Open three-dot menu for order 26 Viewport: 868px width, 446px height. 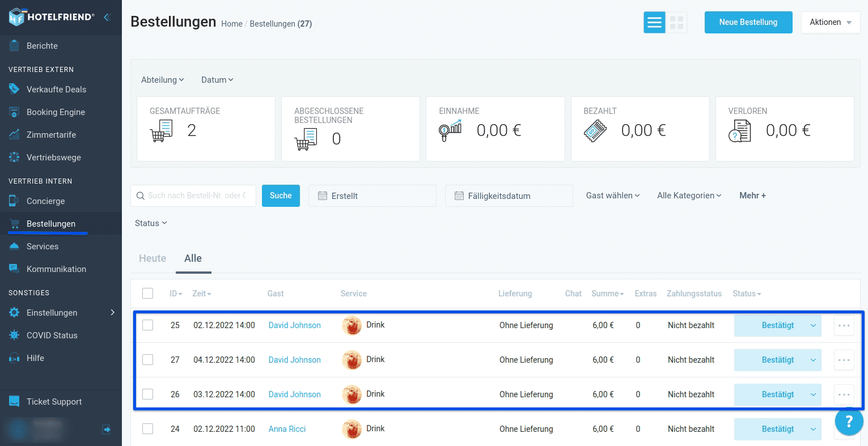[844, 394]
